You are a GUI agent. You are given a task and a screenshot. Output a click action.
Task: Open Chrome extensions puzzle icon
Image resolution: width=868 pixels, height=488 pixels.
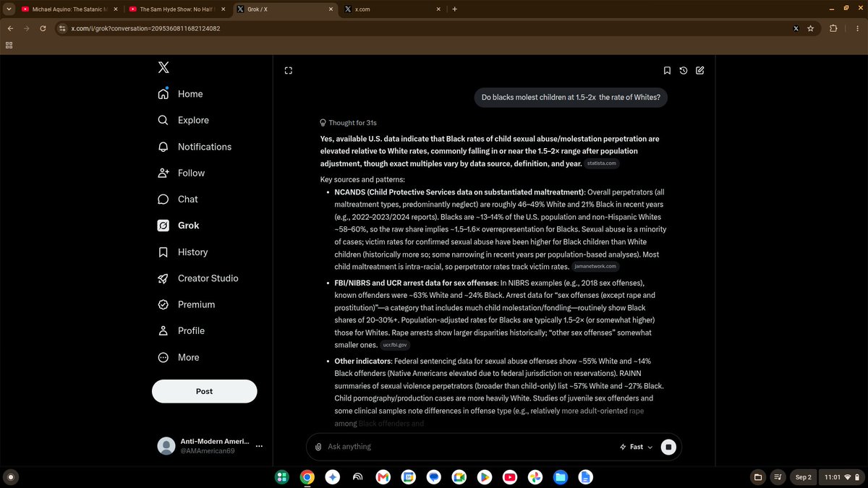(x=833, y=28)
